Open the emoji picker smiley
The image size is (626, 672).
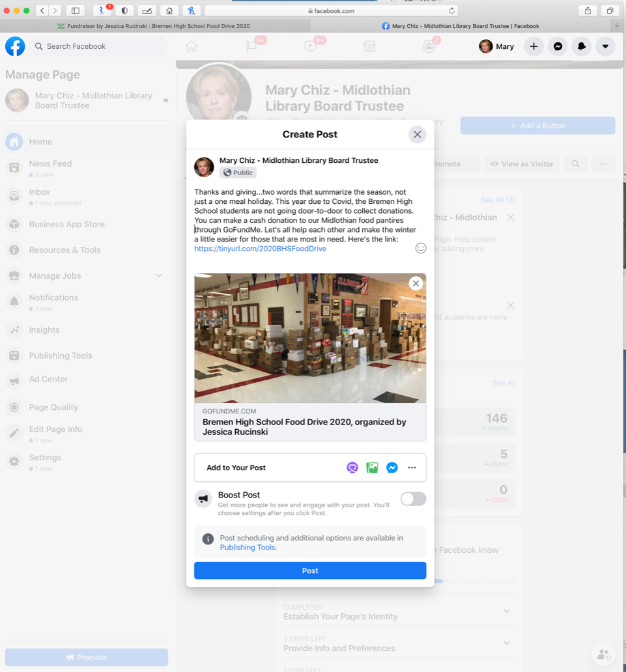pos(421,248)
